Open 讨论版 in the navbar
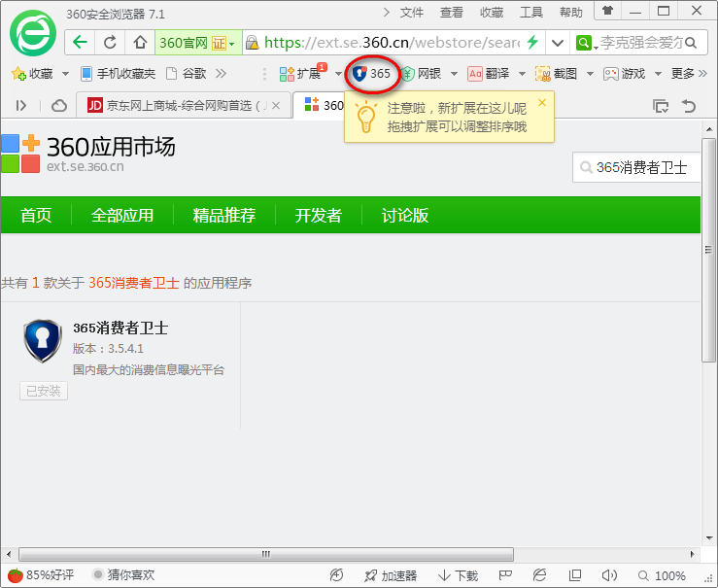 pos(405,215)
